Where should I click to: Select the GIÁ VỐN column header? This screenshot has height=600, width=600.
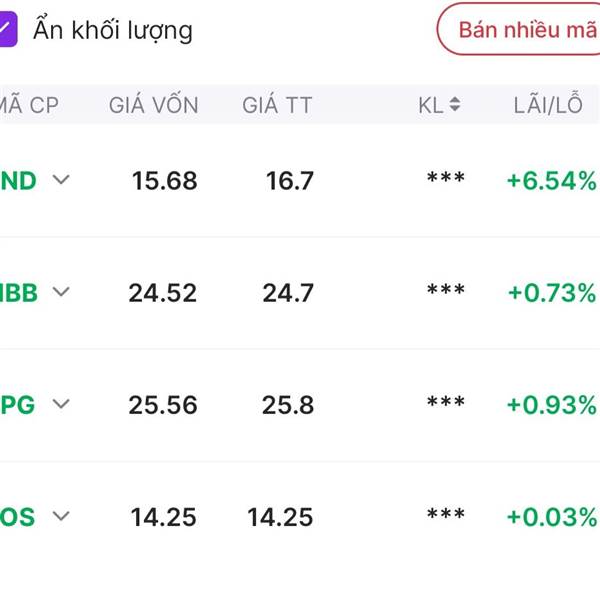[153, 104]
